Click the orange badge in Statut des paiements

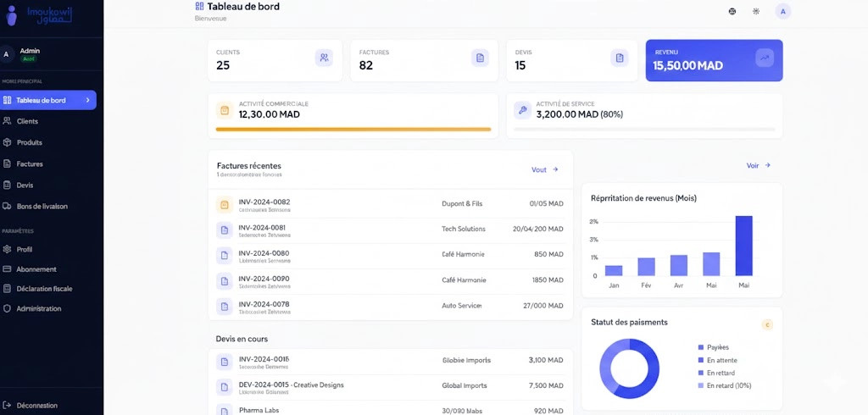coord(767,325)
